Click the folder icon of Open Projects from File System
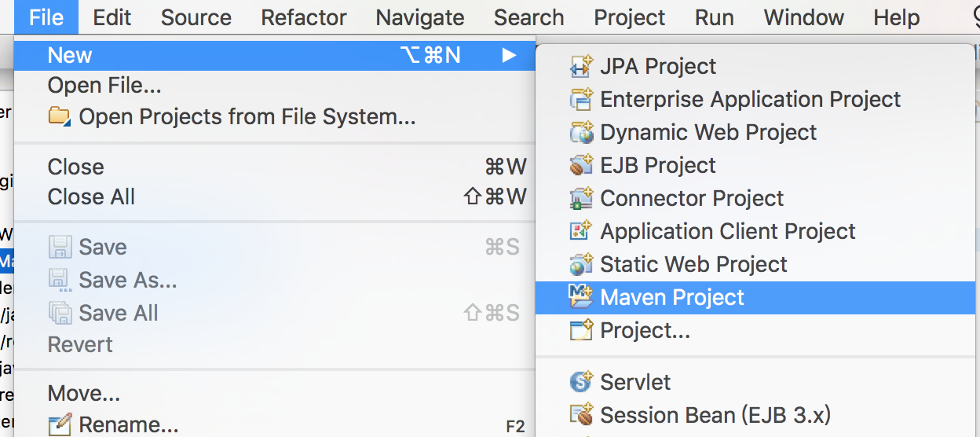Screen dimensions: 980x437 tap(60, 117)
